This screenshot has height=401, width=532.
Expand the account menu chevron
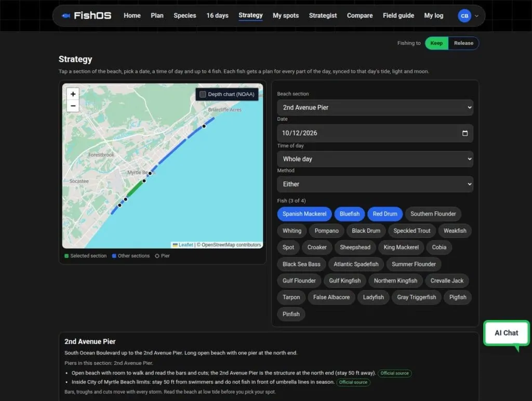[x=477, y=16]
